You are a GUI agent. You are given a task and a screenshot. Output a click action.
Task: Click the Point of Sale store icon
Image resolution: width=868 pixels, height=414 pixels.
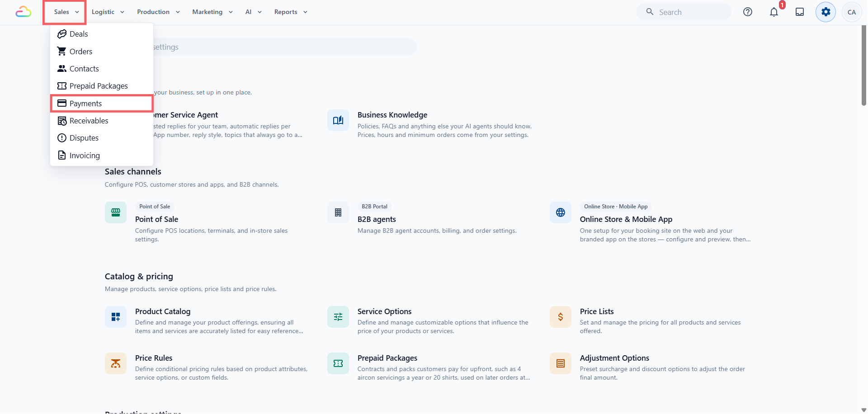[x=116, y=212]
